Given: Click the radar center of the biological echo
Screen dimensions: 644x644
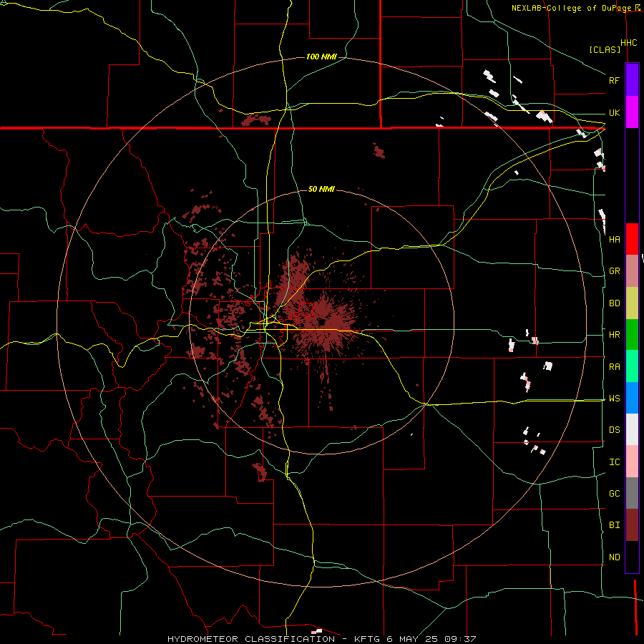Looking at the screenshot, I should (x=322, y=322).
